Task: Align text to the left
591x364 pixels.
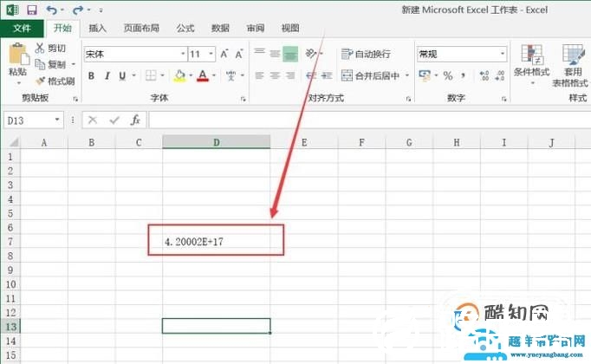Action: [x=259, y=75]
